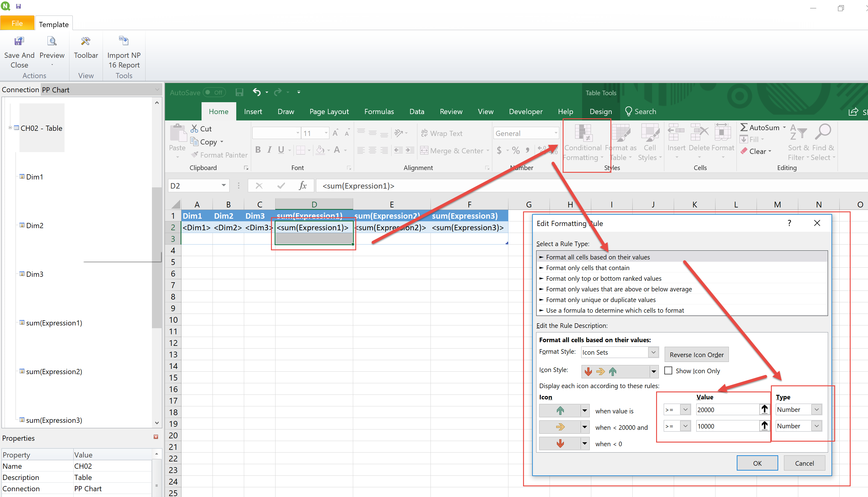Switch to the Page Layout tab
Screen dimensions: 868x497
(x=329, y=112)
